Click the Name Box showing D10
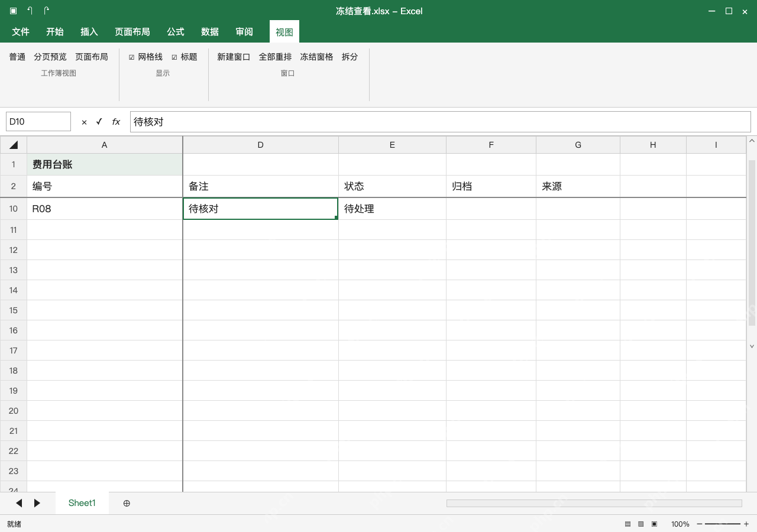This screenshot has height=532, width=757. point(38,122)
